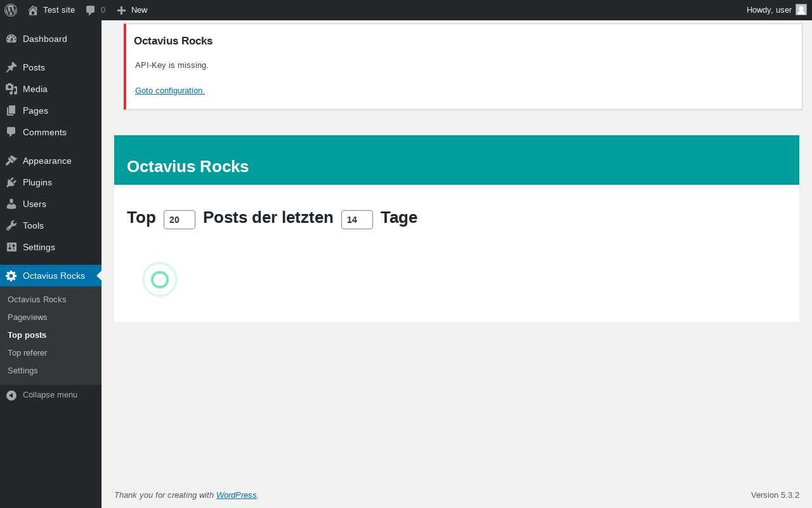The height and width of the screenshot is (508, 812).
Task: Click the Settings sliders icon
Action: (11, 247)
